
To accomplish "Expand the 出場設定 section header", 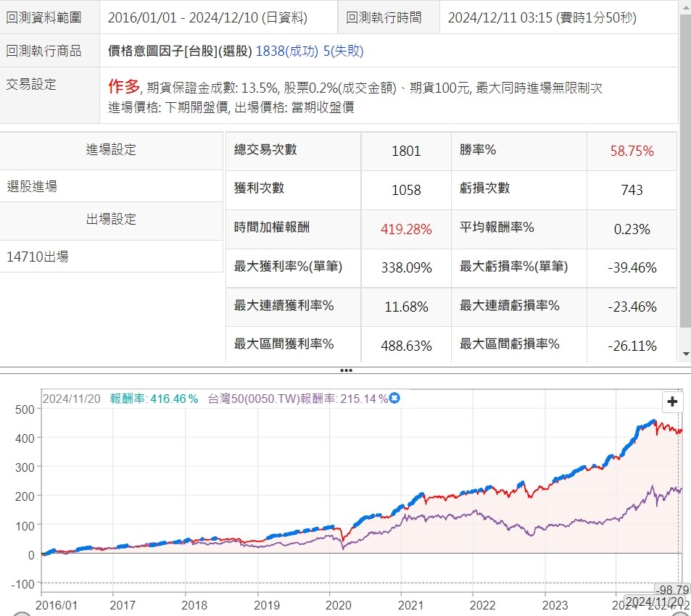I will 111,219.
